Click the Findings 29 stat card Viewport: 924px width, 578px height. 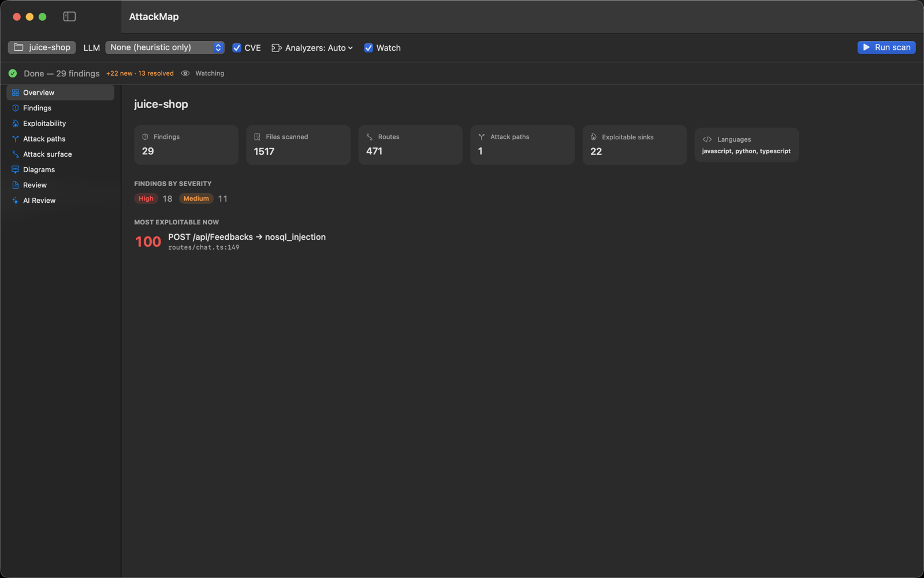pyautogui.click(x=186, y=145)
